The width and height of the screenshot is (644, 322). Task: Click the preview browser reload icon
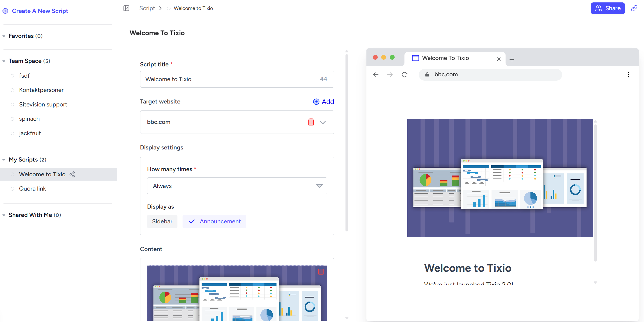[x=405, y=74]
